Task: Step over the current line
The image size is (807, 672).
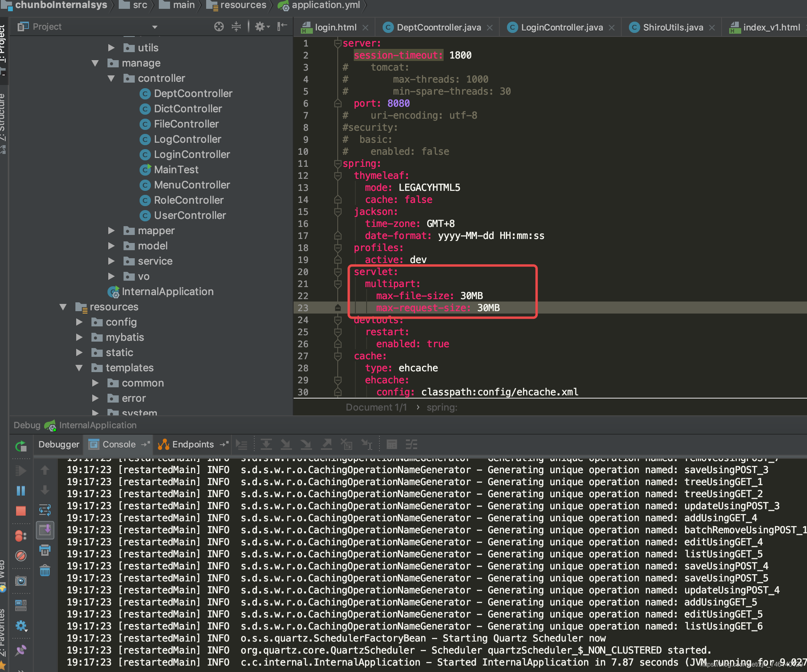Action: click(x=267, y=444)
